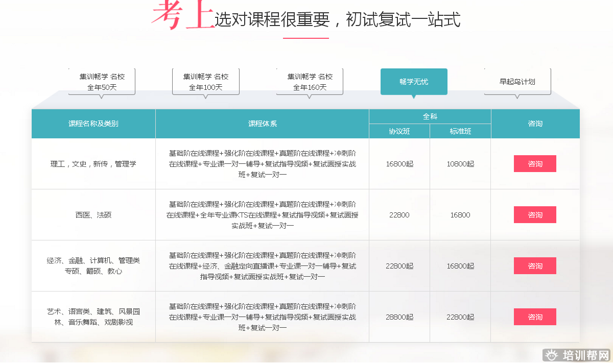The height and width of the screenshot is (364, 613).
Task: Select the 全科 header cell
Action: click(430, 116)
